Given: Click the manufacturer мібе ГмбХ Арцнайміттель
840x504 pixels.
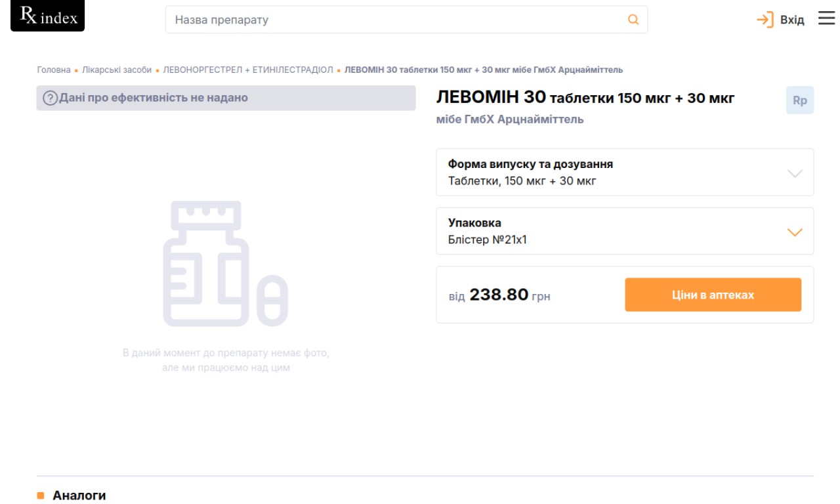Looking at the screenshot, I should (x=510, y=119).
